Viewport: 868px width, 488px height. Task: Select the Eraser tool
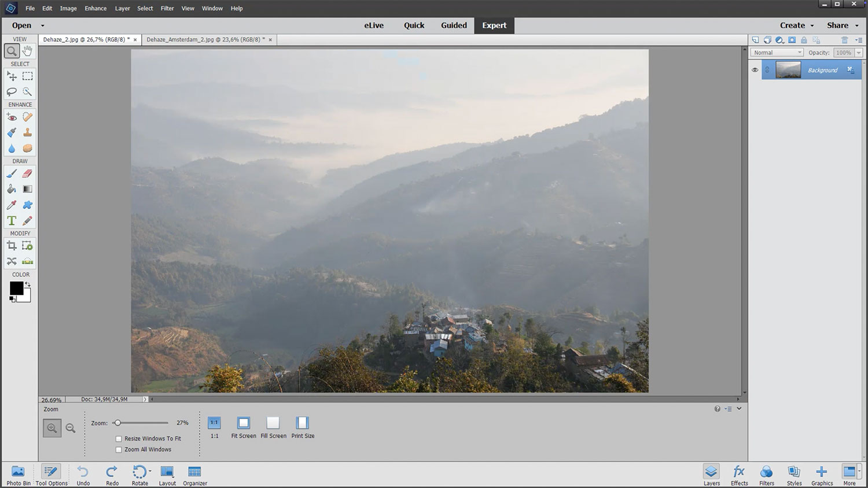(27, 173)
